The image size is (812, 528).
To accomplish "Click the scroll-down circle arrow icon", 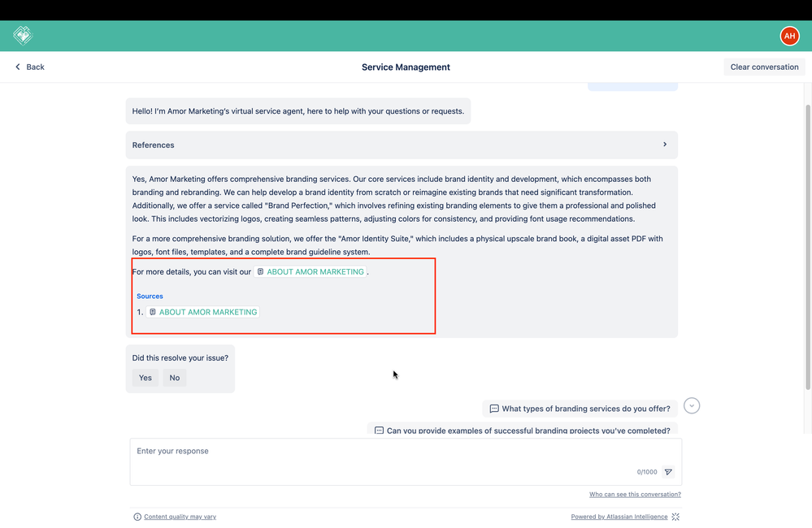I will [692, 406].
